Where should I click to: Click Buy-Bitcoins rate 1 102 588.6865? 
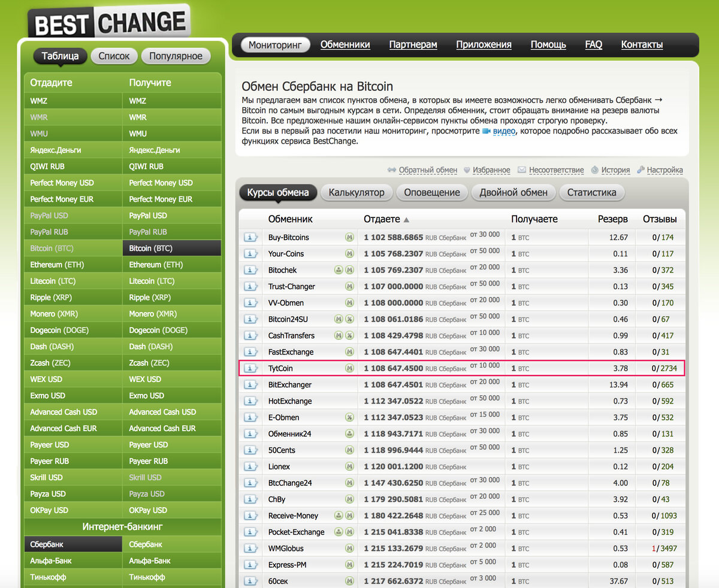pos(393,238)
